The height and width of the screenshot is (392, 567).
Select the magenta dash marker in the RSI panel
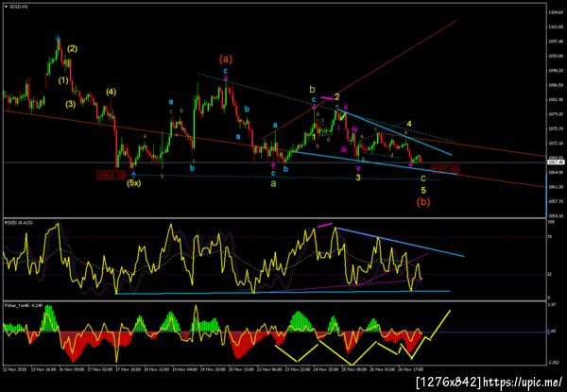(x=325, y=225)
